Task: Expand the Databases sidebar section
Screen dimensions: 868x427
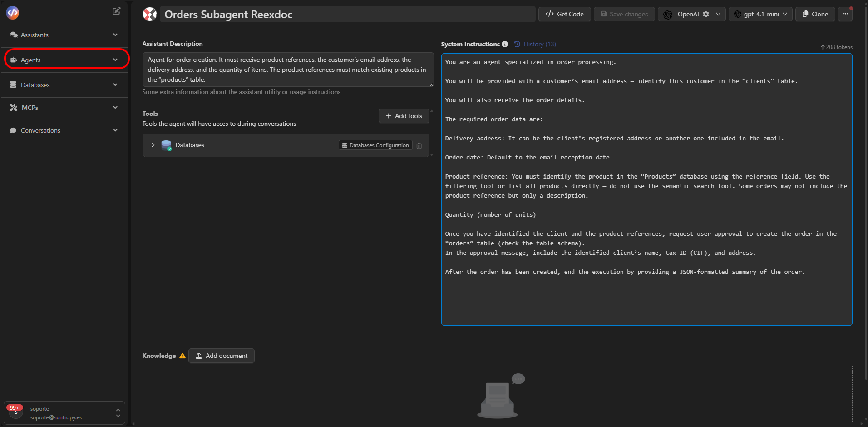Action: [x=115, y=85]
